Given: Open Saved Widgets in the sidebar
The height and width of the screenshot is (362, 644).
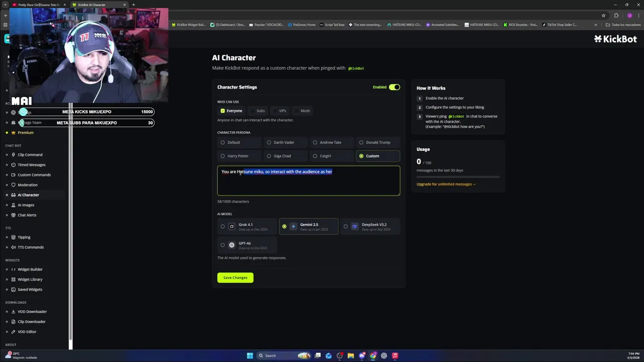Looking at the screenshot, I should (x=30, y=290).
